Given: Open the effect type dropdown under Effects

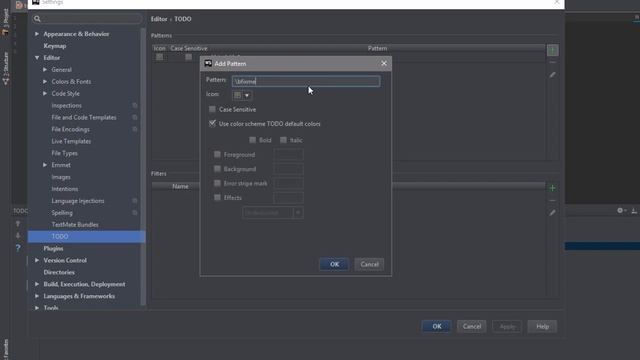Looking at the screenshot, I should tap(273, 213).
